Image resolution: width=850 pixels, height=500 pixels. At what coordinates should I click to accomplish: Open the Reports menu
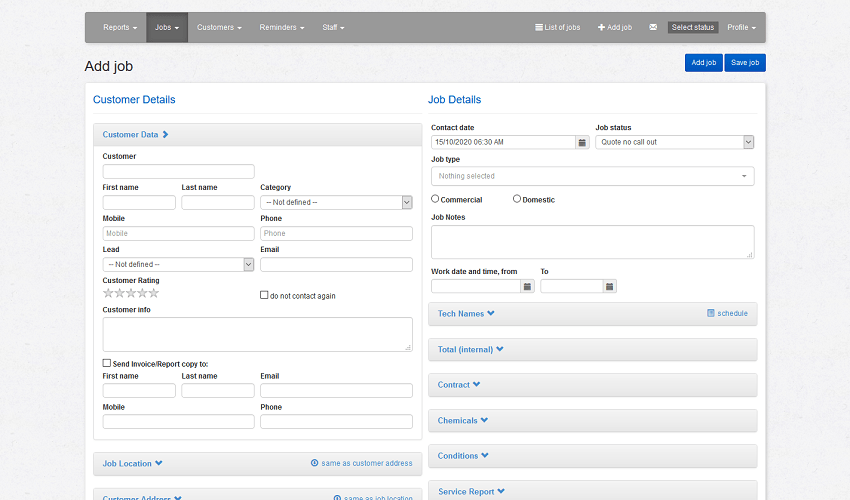pyautogui.click(x=119, y=27)
